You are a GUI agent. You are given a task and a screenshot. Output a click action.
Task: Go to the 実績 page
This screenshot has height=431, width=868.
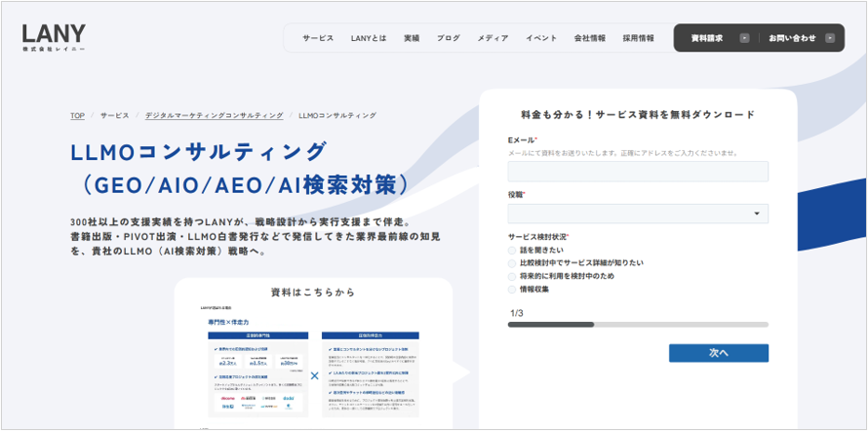412,38
